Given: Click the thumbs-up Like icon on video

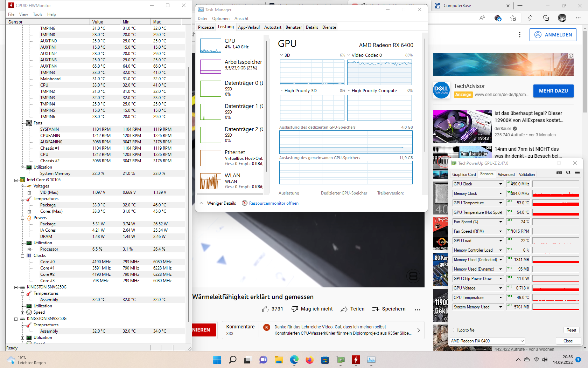Looking at the screenshot, I should click(265, 309).
